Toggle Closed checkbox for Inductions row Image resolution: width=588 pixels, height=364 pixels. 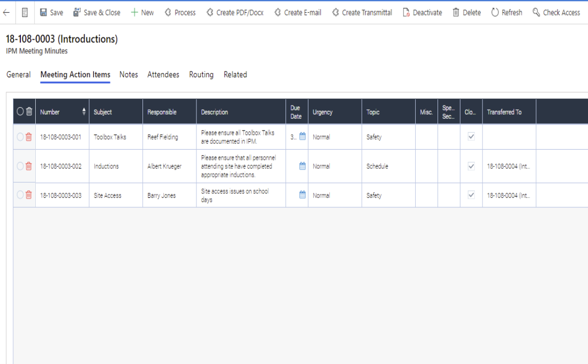tap(471, 166)
